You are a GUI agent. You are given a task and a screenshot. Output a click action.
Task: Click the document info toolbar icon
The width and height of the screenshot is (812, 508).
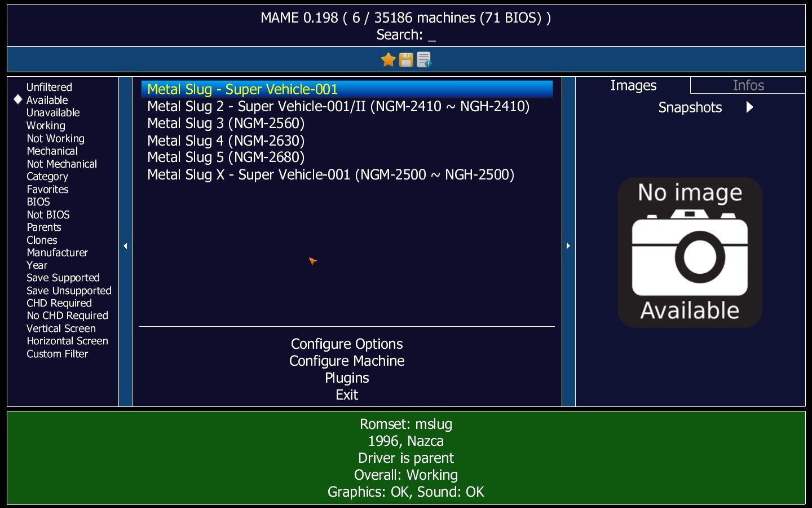click(424, 59)
